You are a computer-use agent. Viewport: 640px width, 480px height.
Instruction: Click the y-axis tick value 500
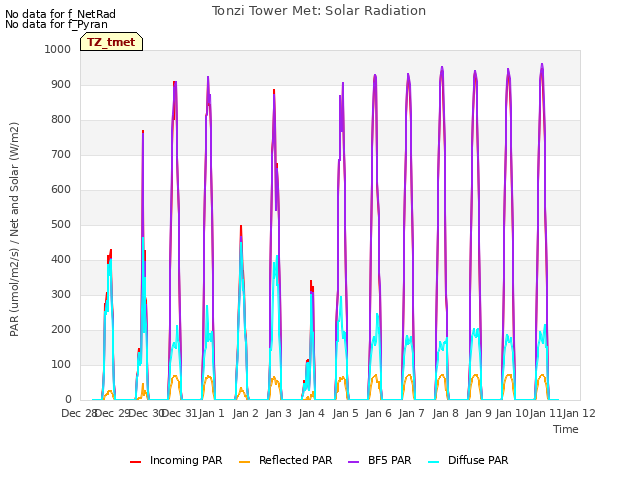point(61,224)
